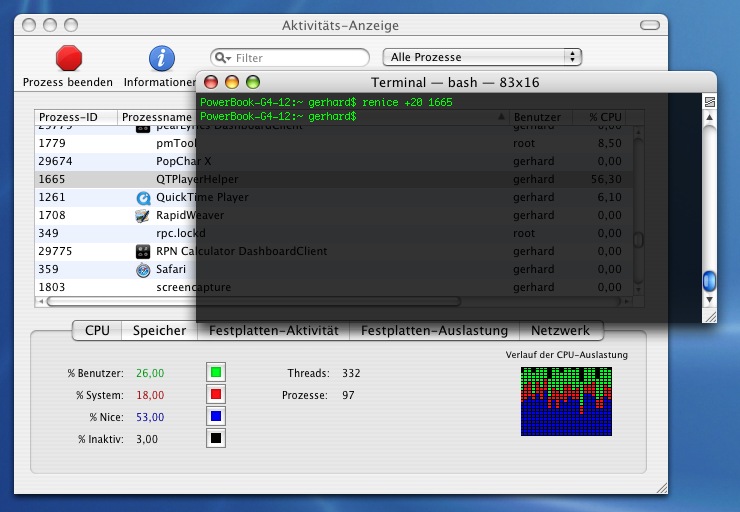740x512 pixels.
Task: Select the Festplatten-Auslastung tab
Action: pos(434,330)
